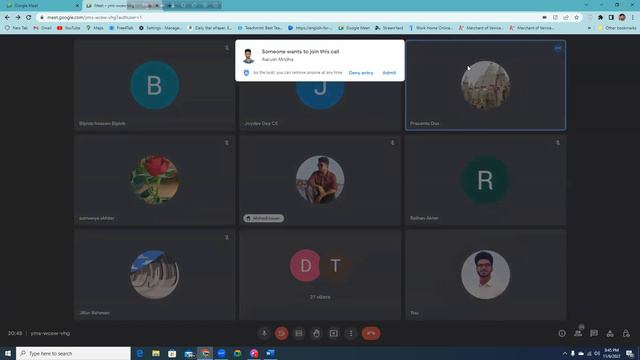Screen dimensions: 640x360
Task: Select Prasanta Das's highlighted tile
Action: pyautogui.click(x=485, y=85)
